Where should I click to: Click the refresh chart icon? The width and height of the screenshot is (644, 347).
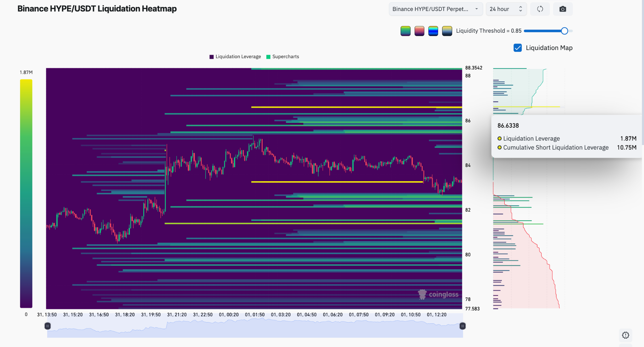[x=540, y=9]
